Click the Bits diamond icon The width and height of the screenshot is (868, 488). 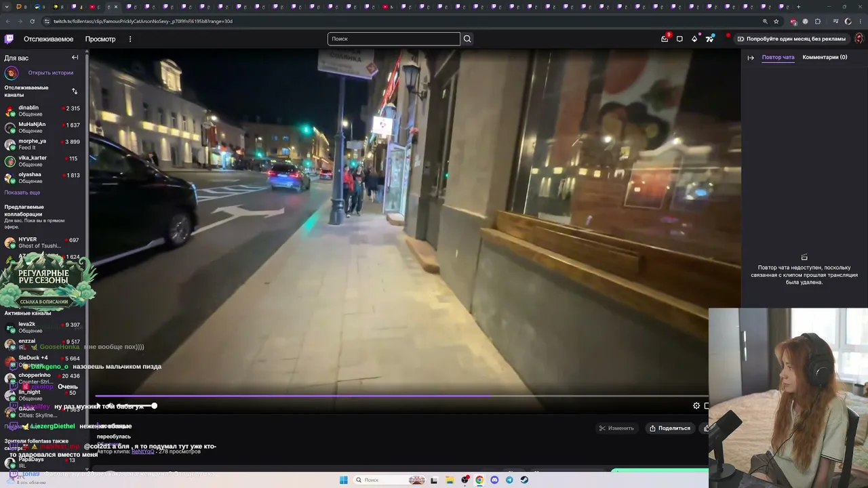pos(694,39)
